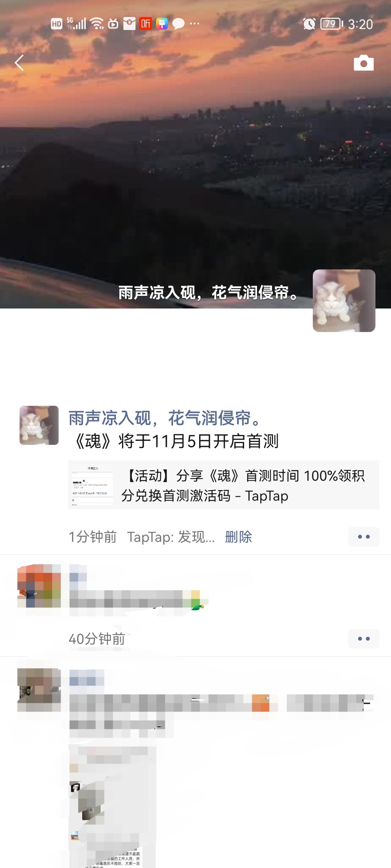391x868 pixels.
Task: Tap the chat bubble notification icon
Action: 178,24
